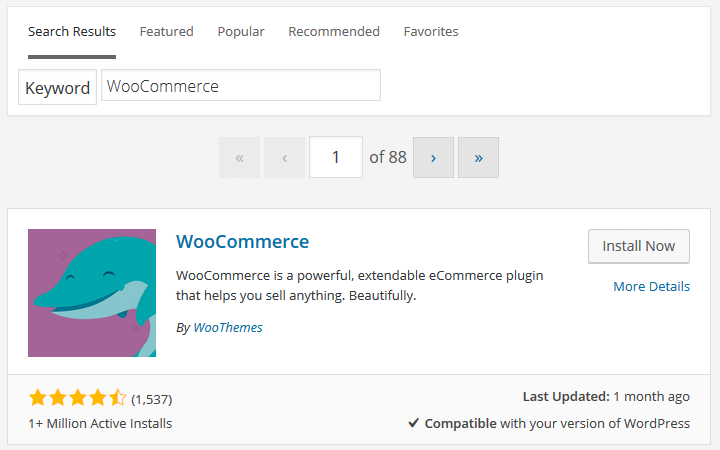
Task: Click the current page number field
Action: [336, 158]
